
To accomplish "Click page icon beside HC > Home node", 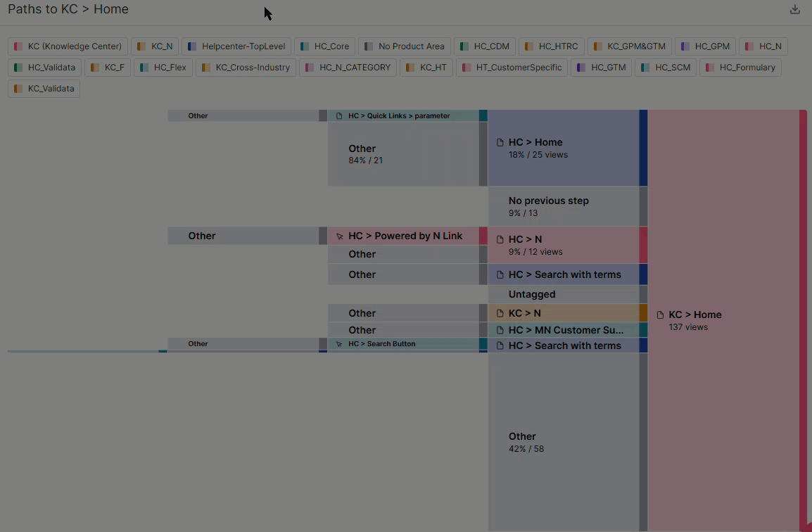I will point(500,143).
